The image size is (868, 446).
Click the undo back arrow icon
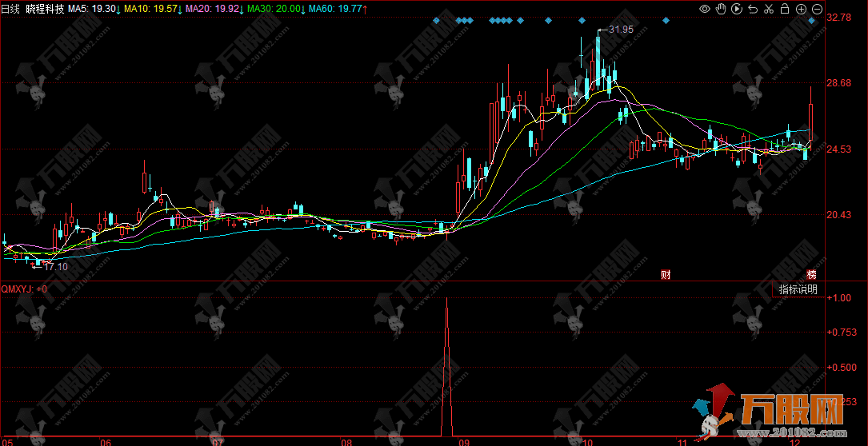(753, 9)
